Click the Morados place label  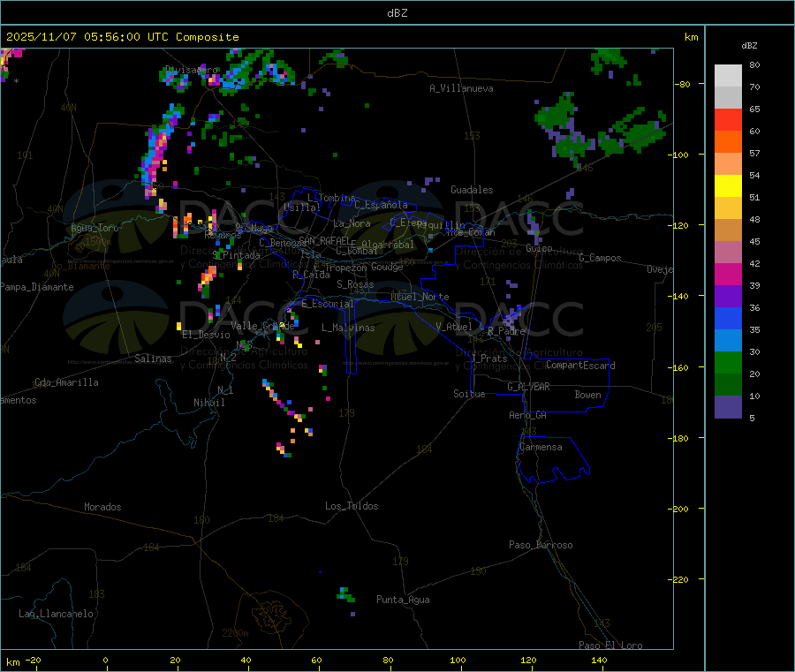pyautogui.click(x=102, y=507)
